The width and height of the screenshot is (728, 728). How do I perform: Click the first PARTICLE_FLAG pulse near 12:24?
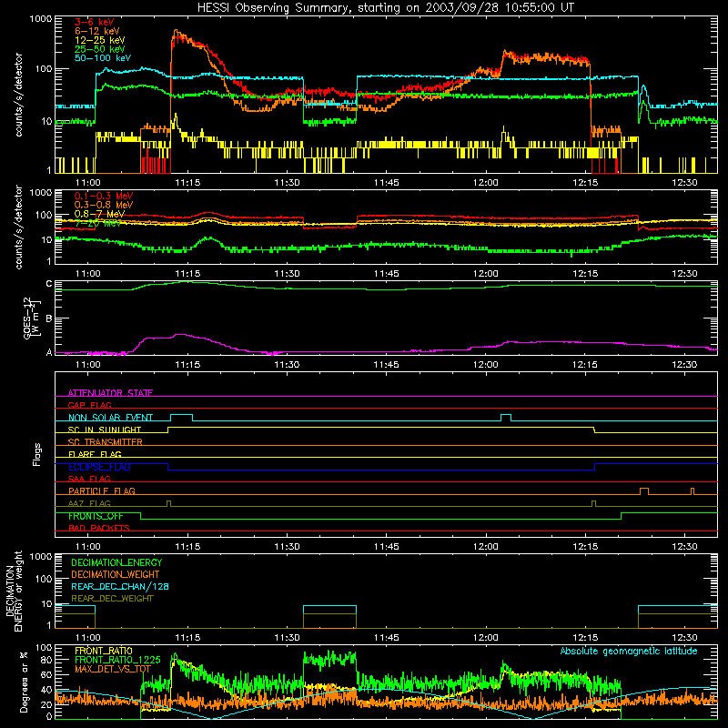[x=644, y=491]
